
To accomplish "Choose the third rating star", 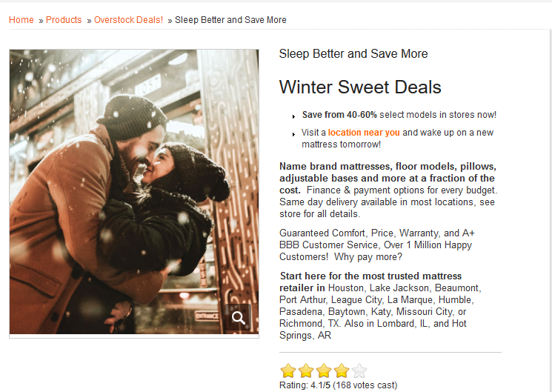I will (324, 371).
